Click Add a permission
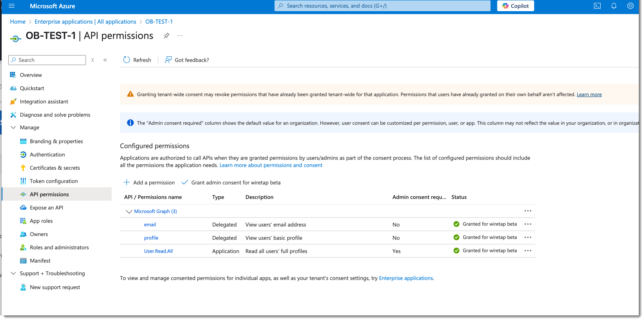This screenshot has width=644, height=321. click(x=149, y=182)
